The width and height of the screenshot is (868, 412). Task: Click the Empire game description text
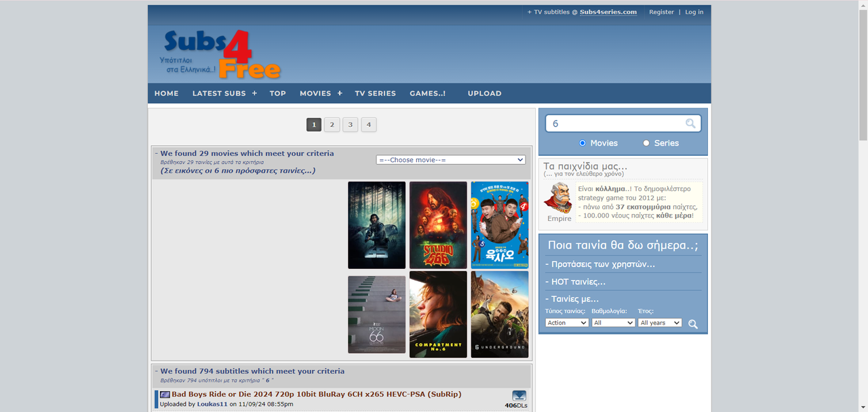(638, 202)
